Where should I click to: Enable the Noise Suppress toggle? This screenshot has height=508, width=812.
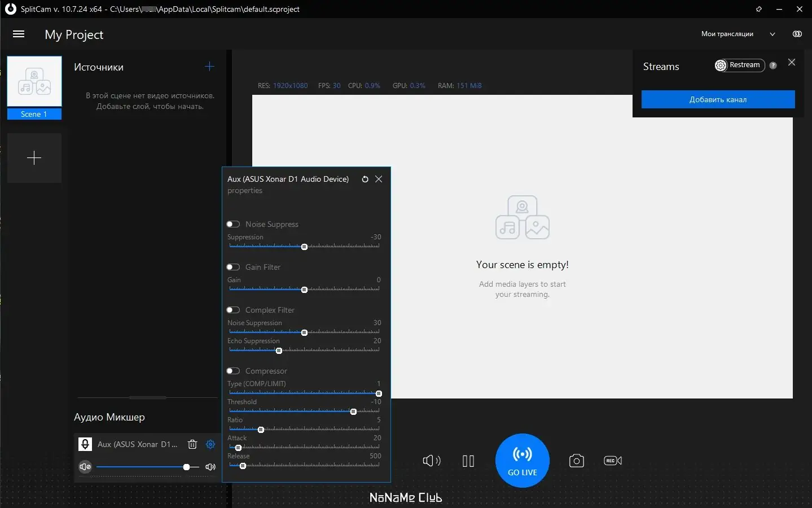pyautogui.click(x=233, y=224)
